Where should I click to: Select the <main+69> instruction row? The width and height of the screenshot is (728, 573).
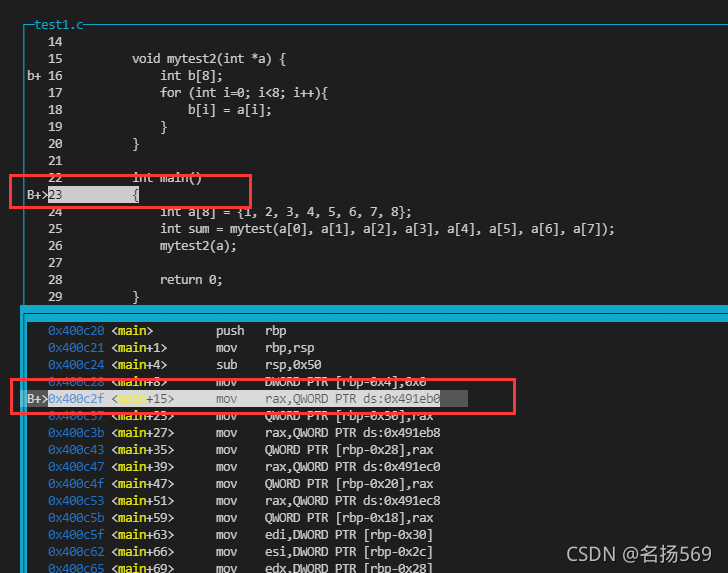pyautogui.click(x=240, y=568)
